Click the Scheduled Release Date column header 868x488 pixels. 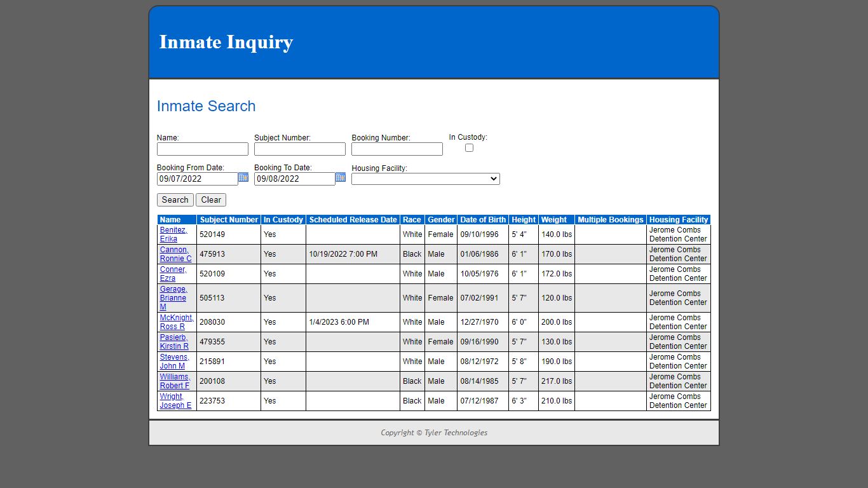pyautogui.click(x=353, y=220)
